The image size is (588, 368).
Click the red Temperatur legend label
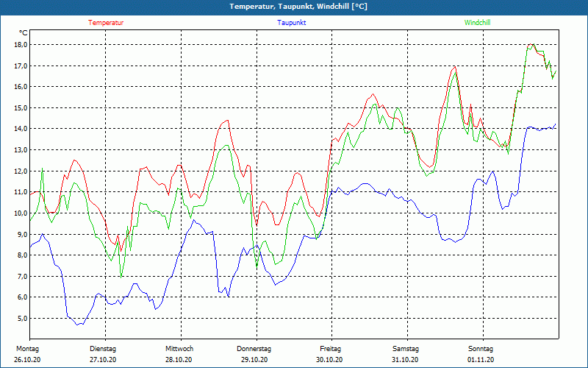tap(106, 23)
